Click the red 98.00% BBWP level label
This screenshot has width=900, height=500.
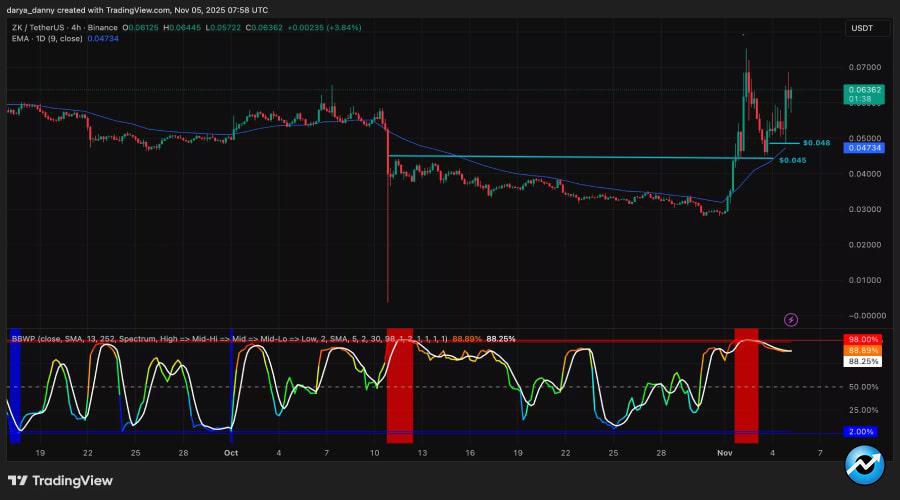click(x=862, y=340)
